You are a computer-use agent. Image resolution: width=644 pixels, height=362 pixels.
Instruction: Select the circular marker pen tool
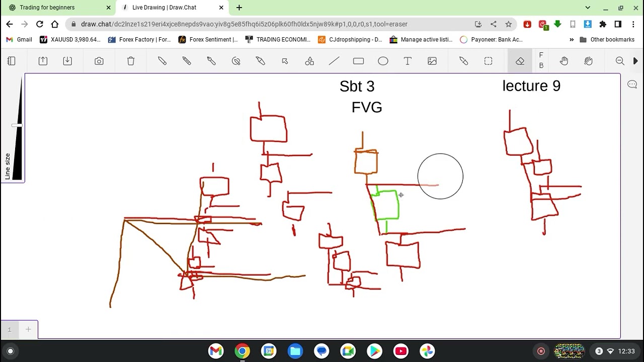236,61
